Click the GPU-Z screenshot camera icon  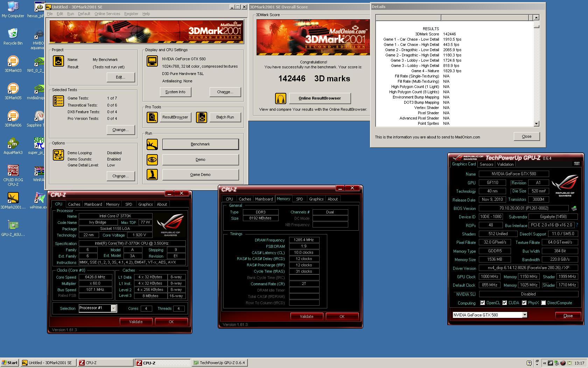pyautogui.click(x=576, y=164)
